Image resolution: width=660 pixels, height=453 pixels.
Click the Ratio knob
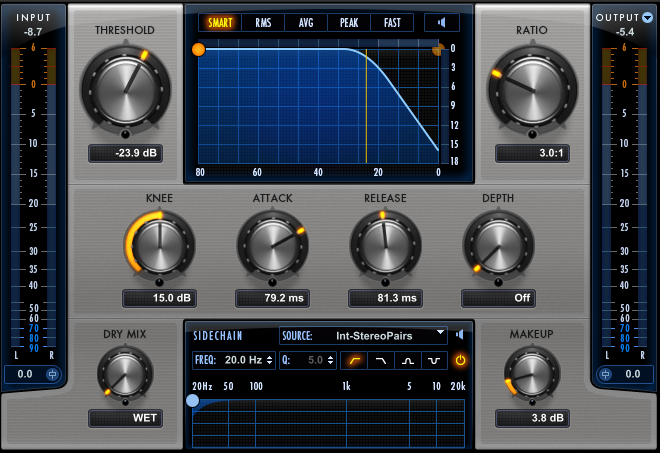[532, 90]
